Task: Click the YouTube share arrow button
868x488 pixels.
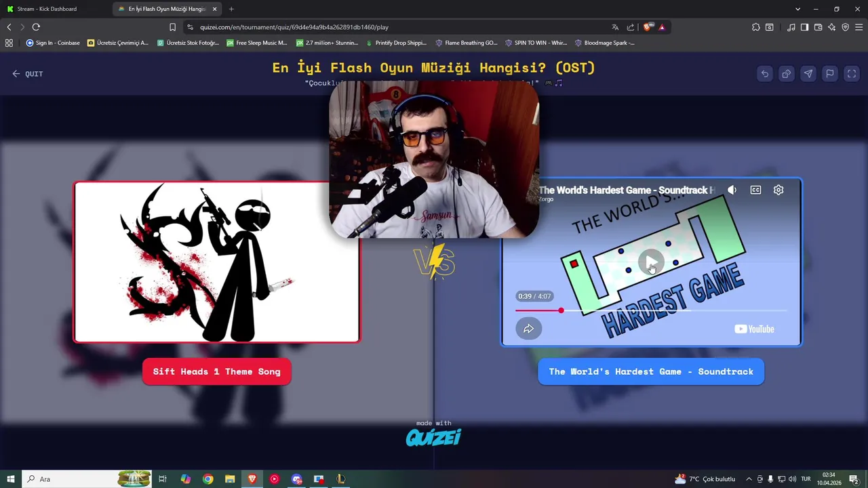Action: [x=528, y=329]
